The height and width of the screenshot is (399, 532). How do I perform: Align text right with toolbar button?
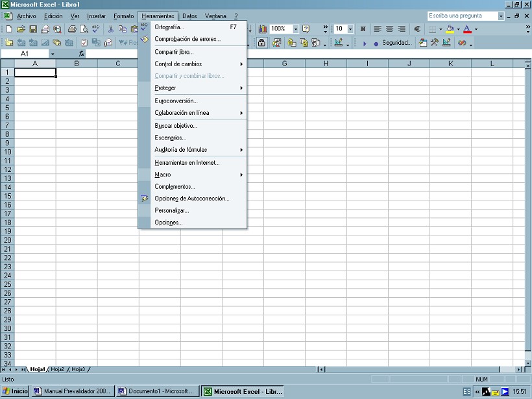point(402,29)
